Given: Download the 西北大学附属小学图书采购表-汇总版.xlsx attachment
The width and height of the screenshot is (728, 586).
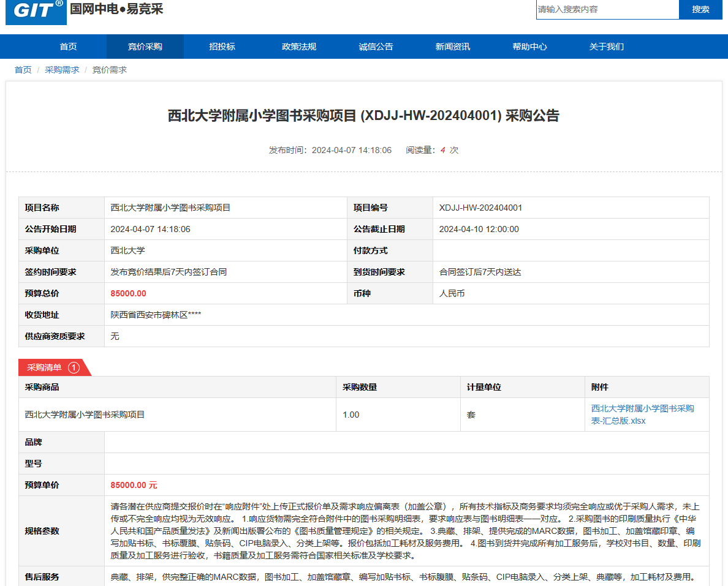Looking at the screenshot, I should click(x=642, y=415).
